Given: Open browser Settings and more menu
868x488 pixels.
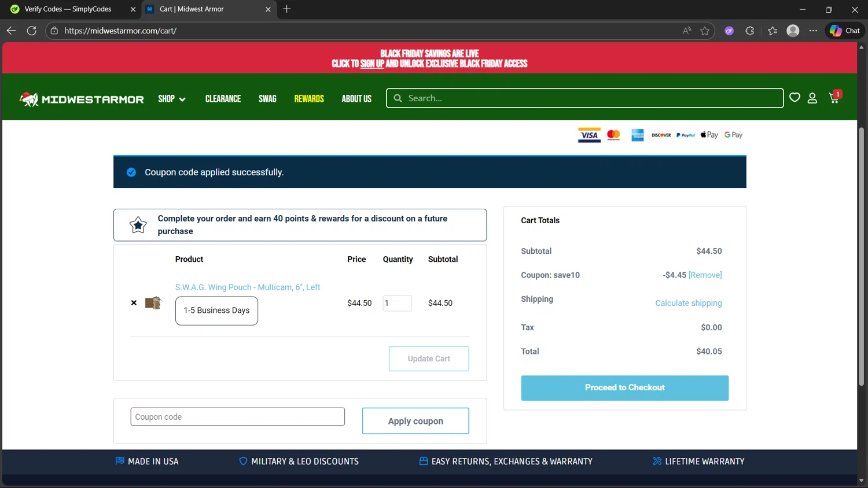Looking at the screenshot, I should [813, 31].
